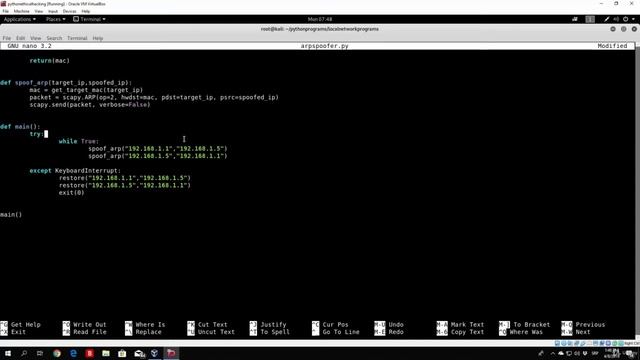Place cursor on 'while True:' line
Image resolution: width=640 pixels, height=360 pixels.
78,141
